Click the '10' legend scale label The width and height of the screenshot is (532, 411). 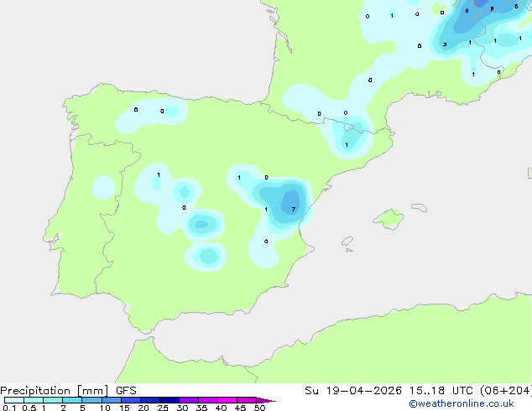105,408
